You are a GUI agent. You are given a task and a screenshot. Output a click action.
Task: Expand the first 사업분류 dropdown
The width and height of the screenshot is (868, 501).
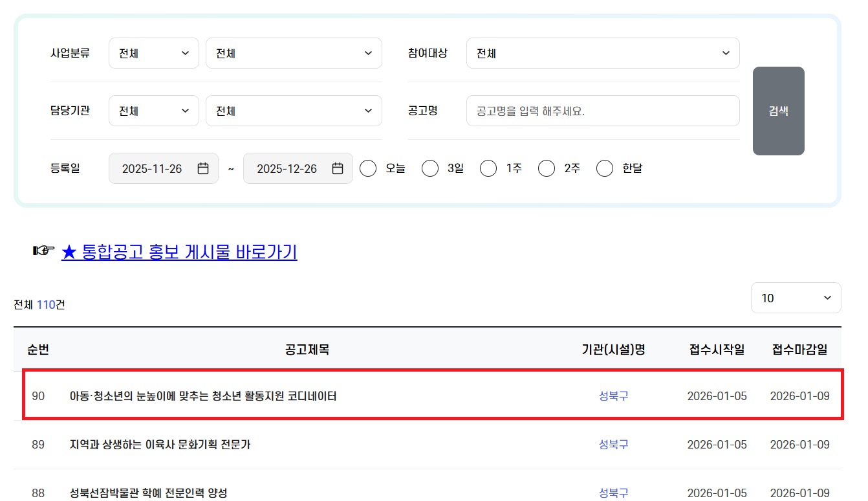(x=154, y=53)
